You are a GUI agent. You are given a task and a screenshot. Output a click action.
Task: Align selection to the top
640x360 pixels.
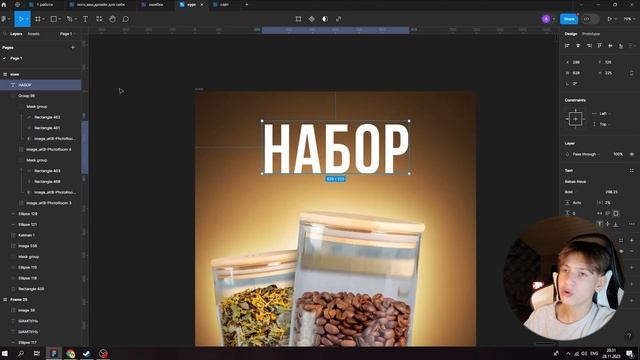coord(599,46)
